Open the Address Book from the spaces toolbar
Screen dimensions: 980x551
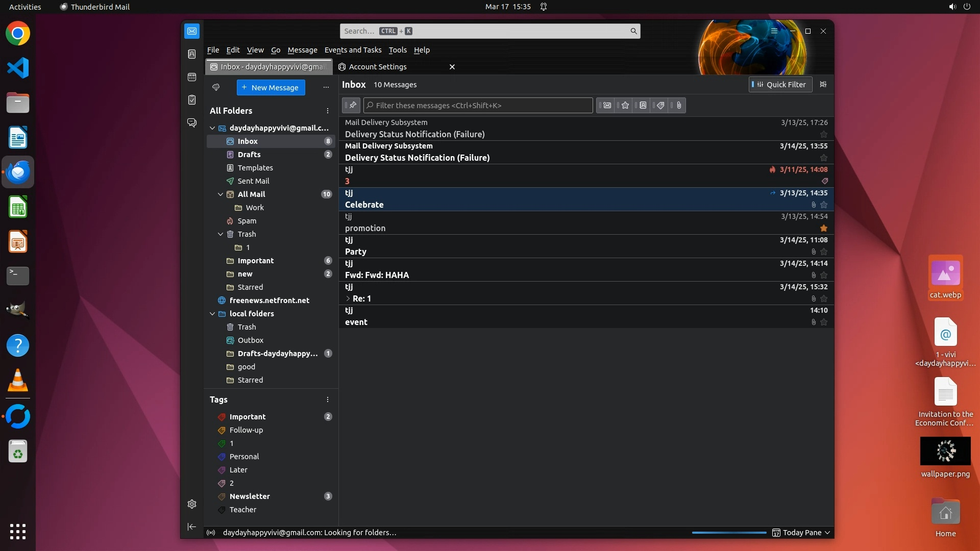(x=192, y=54)
